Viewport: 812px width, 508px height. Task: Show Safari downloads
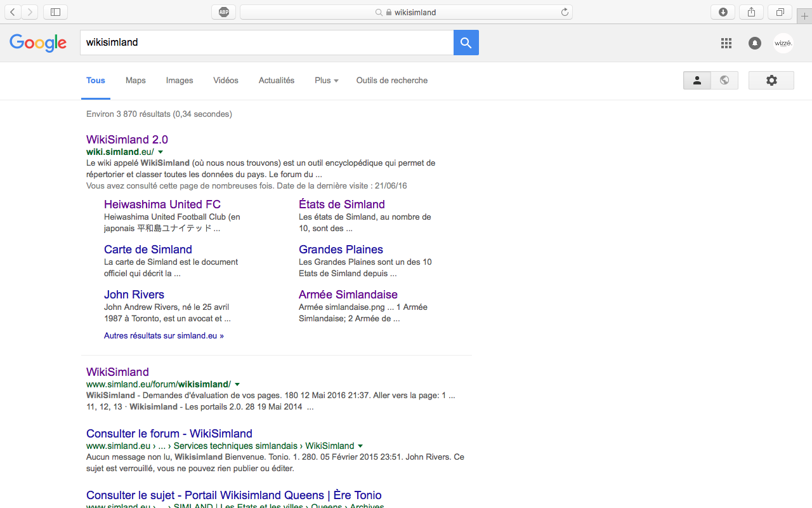tap(723, 12)
